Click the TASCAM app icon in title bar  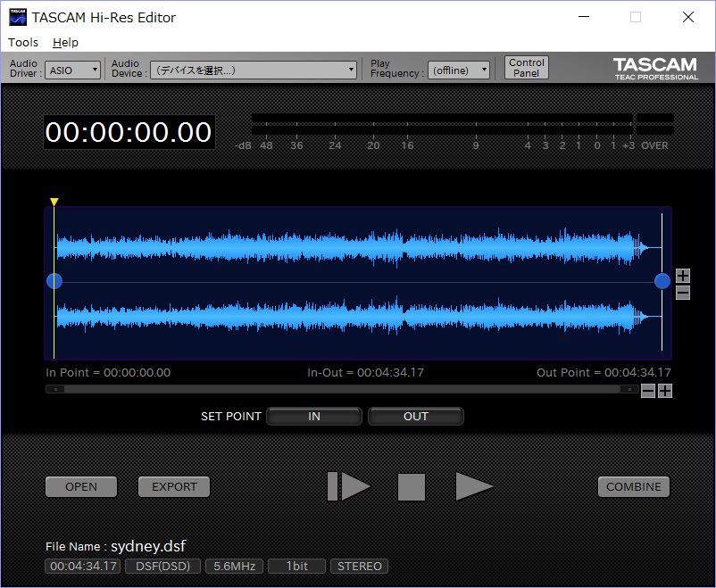18,17
